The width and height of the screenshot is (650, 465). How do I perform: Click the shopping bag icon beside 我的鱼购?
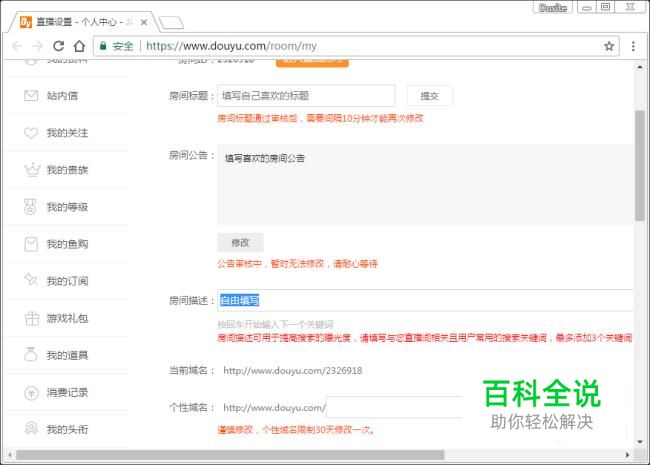pyautogui.click(x=31, y=244)
